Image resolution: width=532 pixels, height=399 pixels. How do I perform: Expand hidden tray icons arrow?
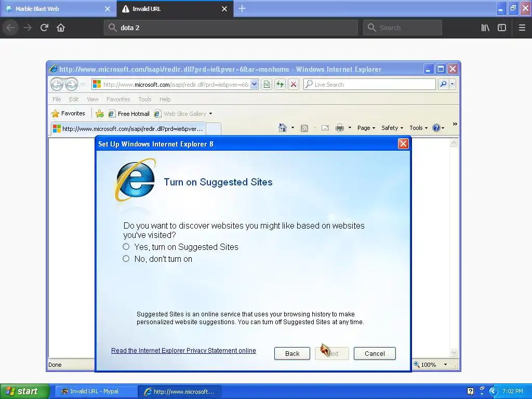(493, 392)
